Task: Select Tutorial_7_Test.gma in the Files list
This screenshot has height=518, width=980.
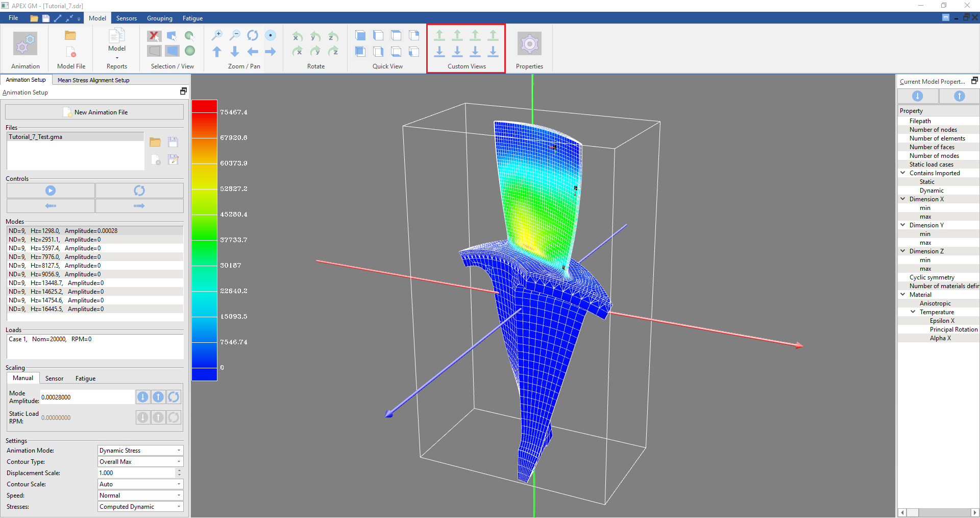Action: 76,137
